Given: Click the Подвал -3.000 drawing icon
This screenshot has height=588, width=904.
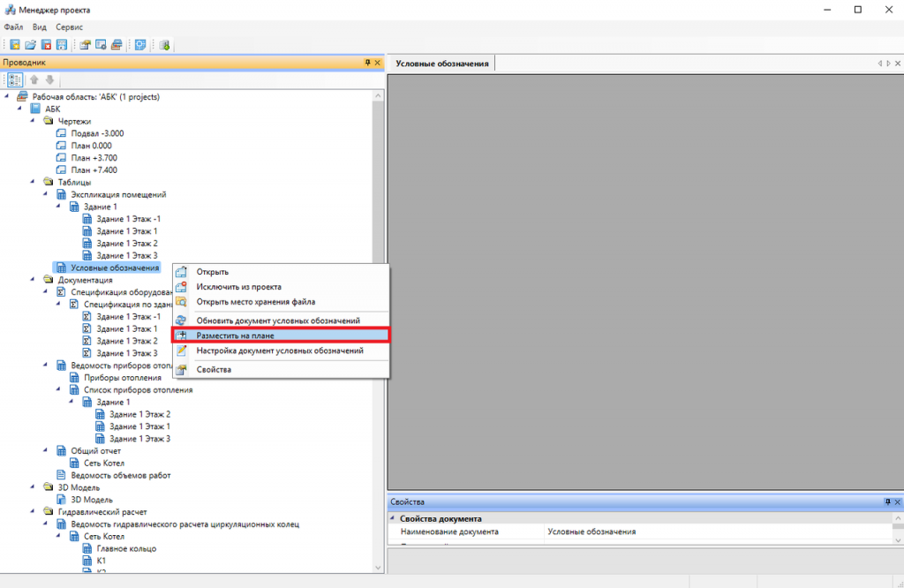Looking at the screenshot, I should (x=61, y=133).
